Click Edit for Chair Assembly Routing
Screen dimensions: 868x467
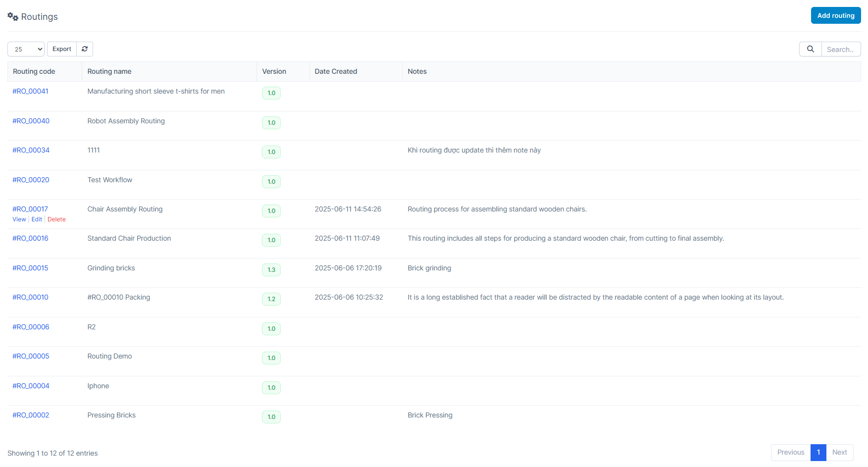tap(37, 219)
